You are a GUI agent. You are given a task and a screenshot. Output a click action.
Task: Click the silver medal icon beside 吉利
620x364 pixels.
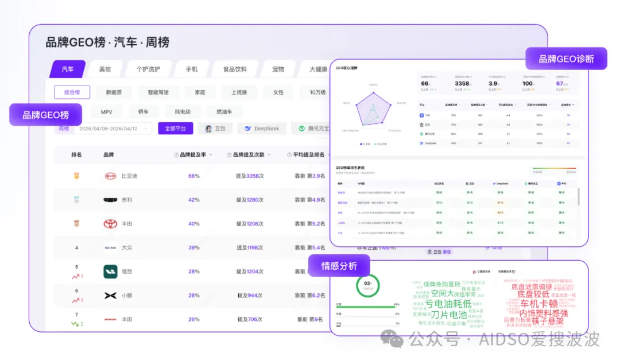pos(76,200)
